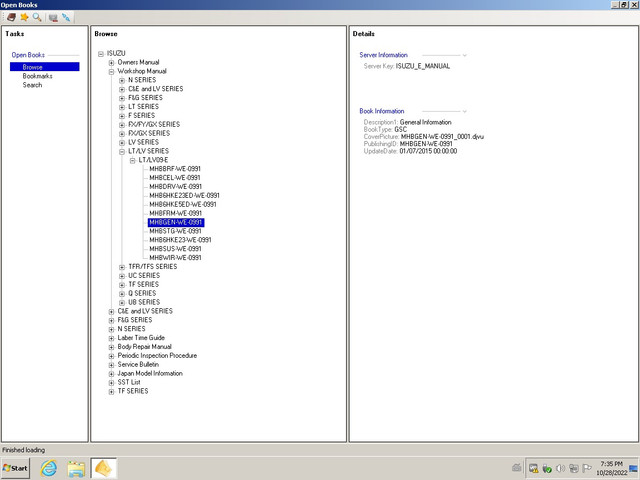Select book MHB6HKE23-WE-0991
The height and width of the screenshot is (480, 640).
[180, 240]
